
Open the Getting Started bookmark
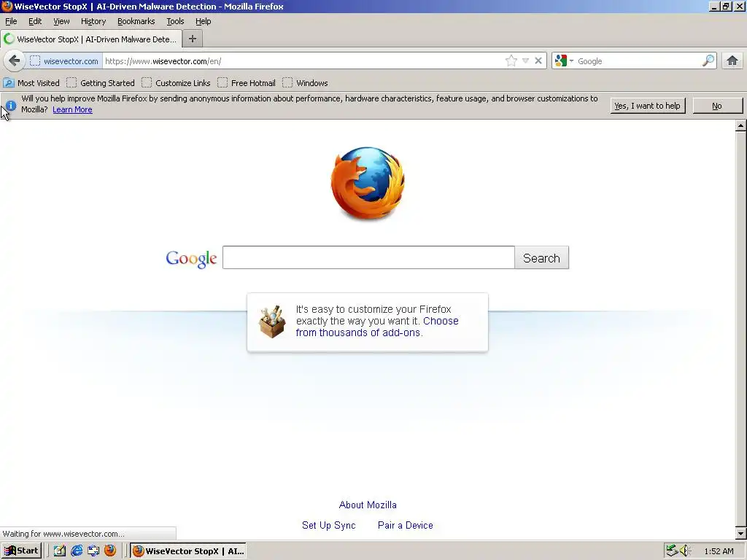tap(101, 83)
